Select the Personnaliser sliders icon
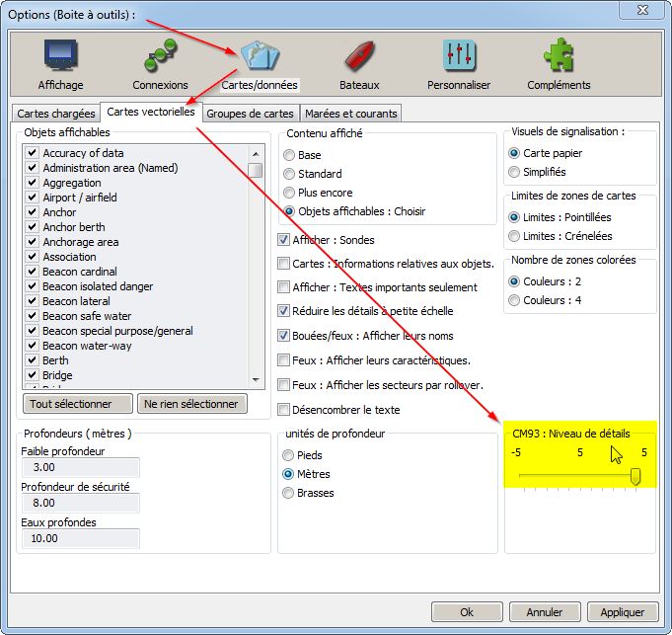Viewport: 672px width, 635px height. coord(460,57)
